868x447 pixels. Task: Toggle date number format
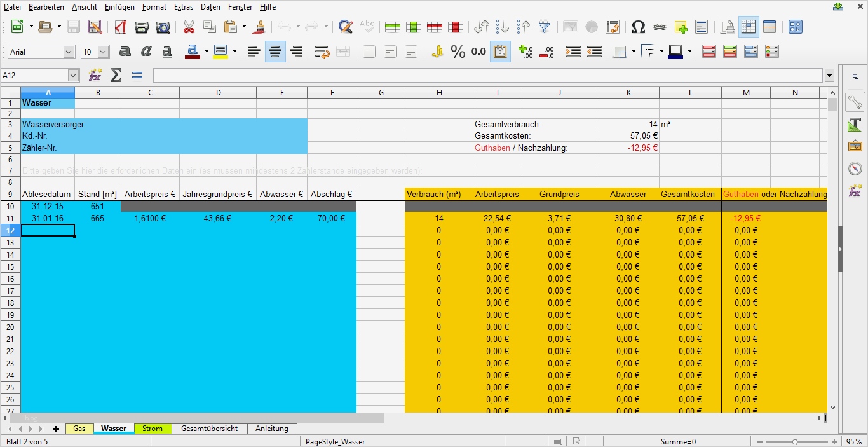pyautogui.click(x=500, y=52)
